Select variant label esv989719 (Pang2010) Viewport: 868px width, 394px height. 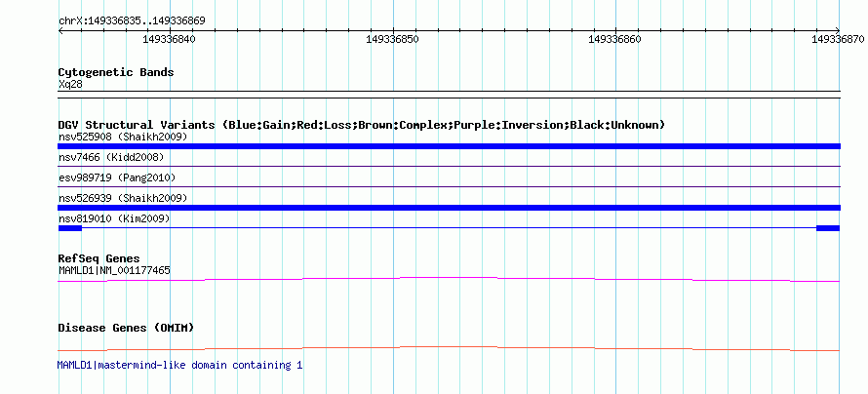117,177
